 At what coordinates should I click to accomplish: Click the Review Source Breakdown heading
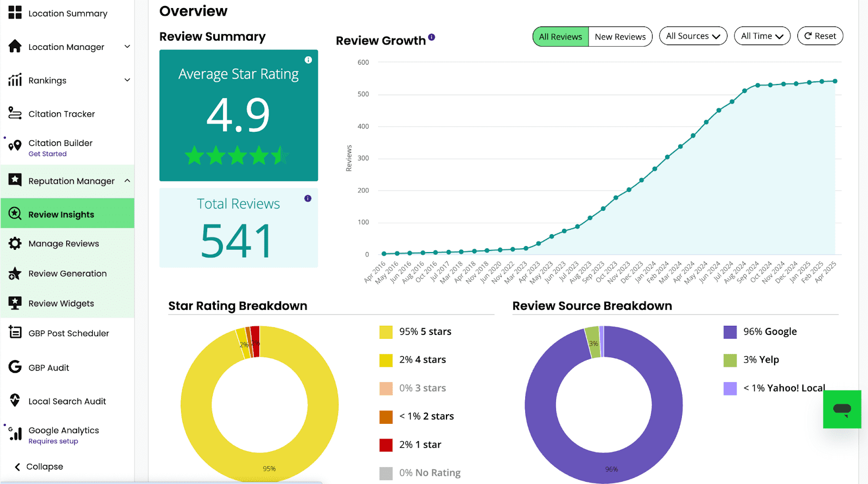coord(592,306)
